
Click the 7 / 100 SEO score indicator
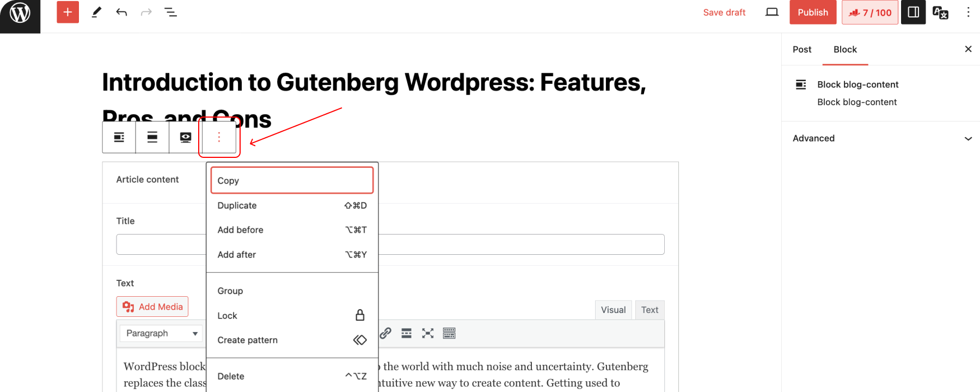tap(869, 13)
